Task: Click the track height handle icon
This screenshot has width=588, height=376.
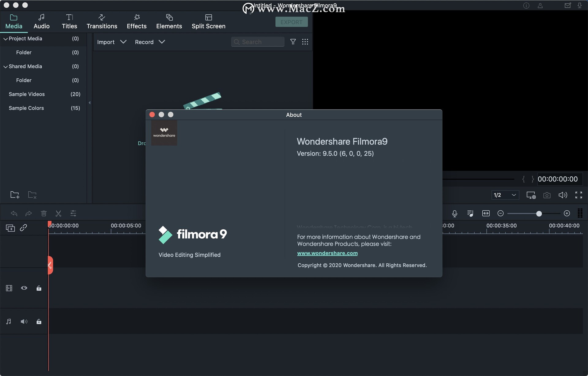Action: click(580, 213)
